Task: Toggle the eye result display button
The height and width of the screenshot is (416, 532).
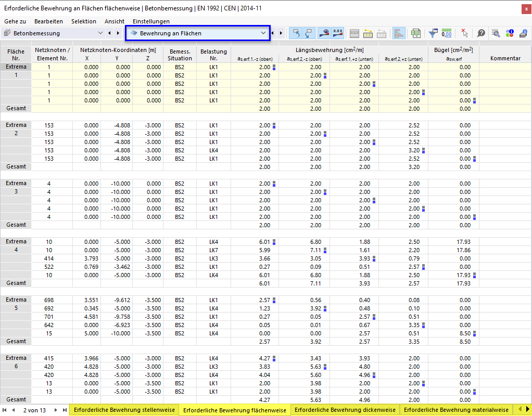Action: pyautogui.click(x=324, y=33)
